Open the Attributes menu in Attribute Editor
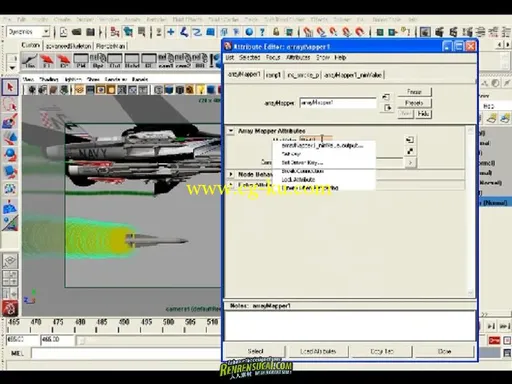The image size is (512, 384). click(x=298, y=57)
